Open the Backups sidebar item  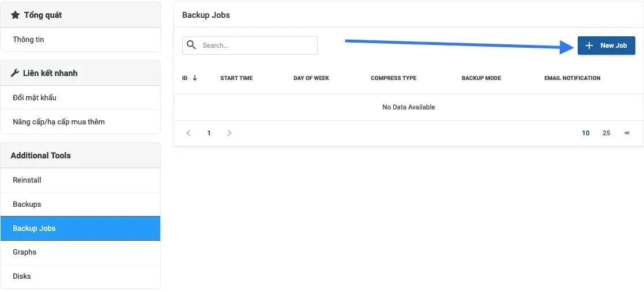(x=81, y=204)
